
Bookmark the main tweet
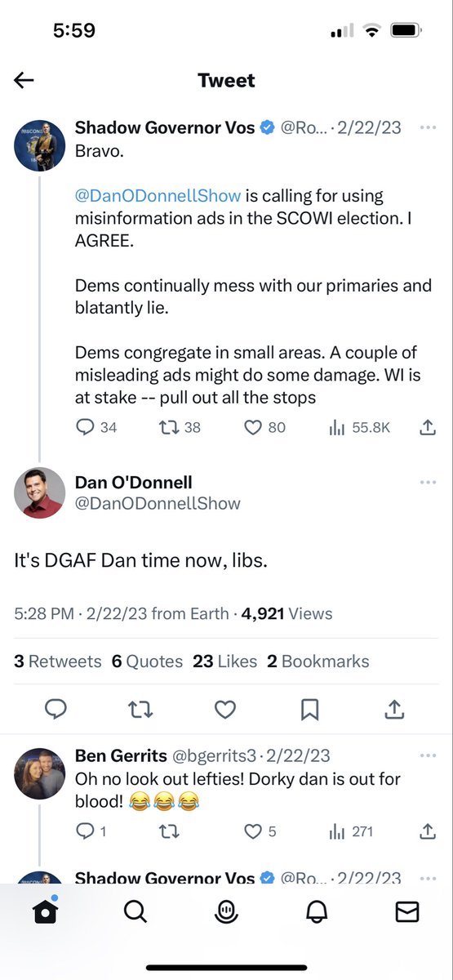click(x=309, y=710)
